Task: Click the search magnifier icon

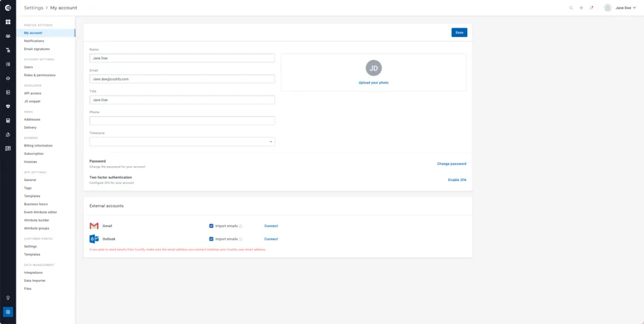Action: coord(571,8)
